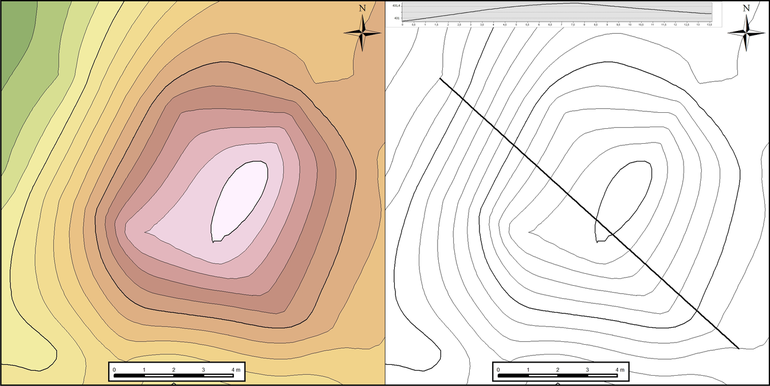Screen dimensions: 770x386
Task: Click the compass rose on the colored map
Action: (x=362, y=33)
